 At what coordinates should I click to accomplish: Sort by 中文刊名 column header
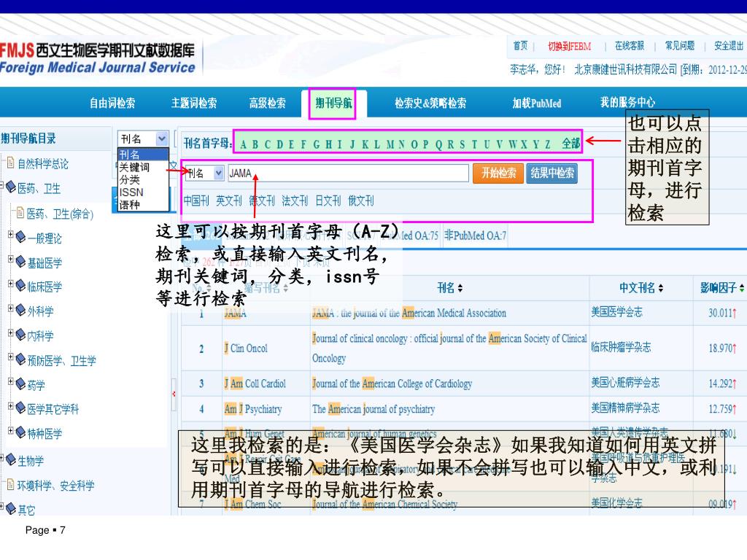point(640,287)
